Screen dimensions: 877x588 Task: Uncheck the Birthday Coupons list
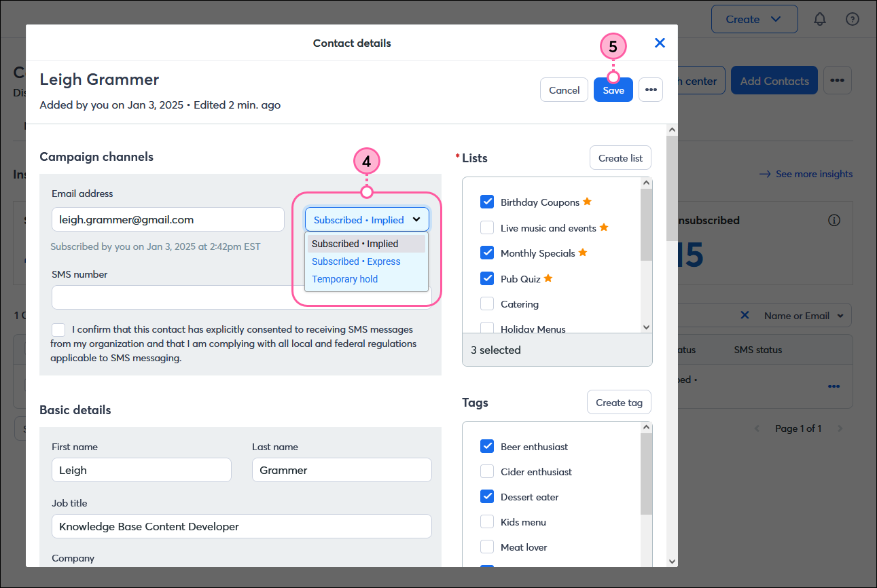487,202
